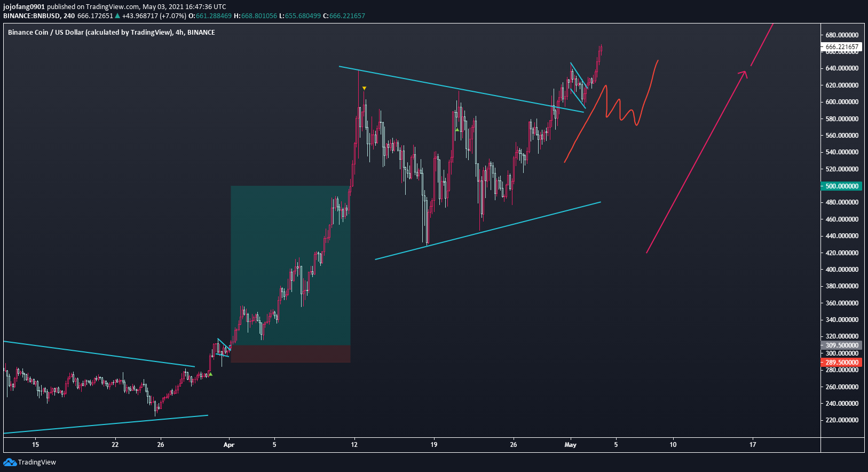The image size is (868, 472).
Task: Click the green long-position target box
Action: pyautogui.click(x=290, y=265)
